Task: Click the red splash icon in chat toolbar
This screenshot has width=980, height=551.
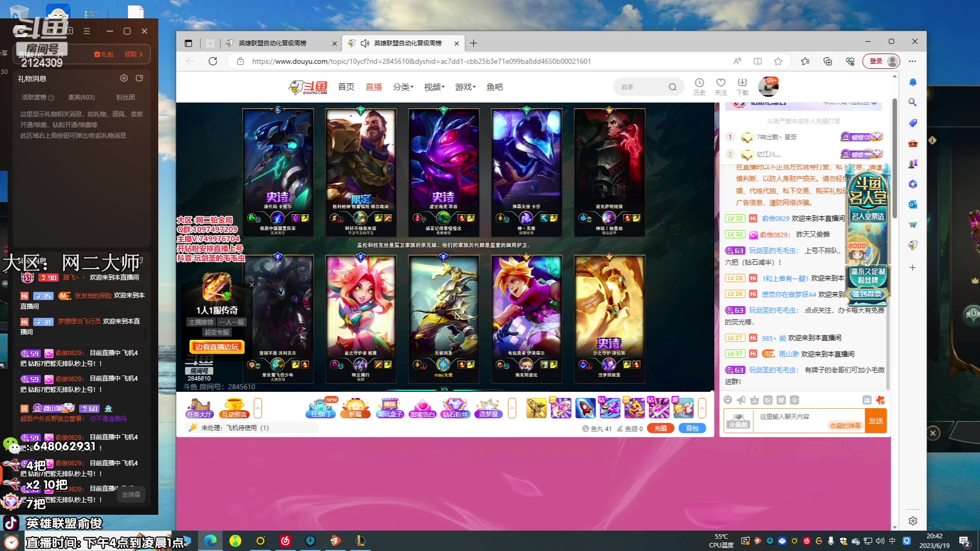Action: [880, 400]
